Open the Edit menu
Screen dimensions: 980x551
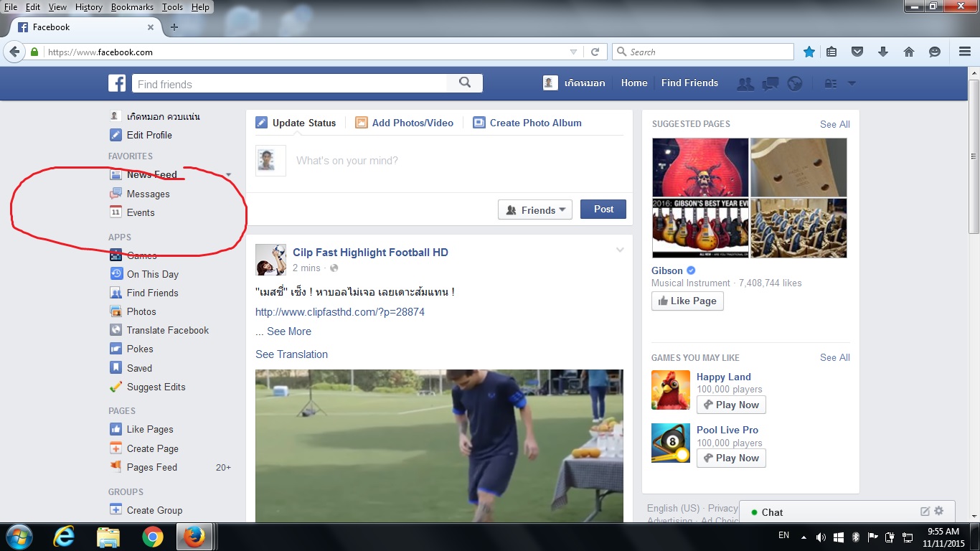click(x=33, y=7)
